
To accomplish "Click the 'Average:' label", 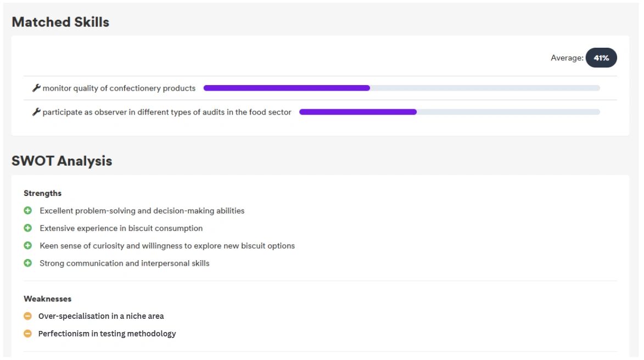I will (567, 58).
